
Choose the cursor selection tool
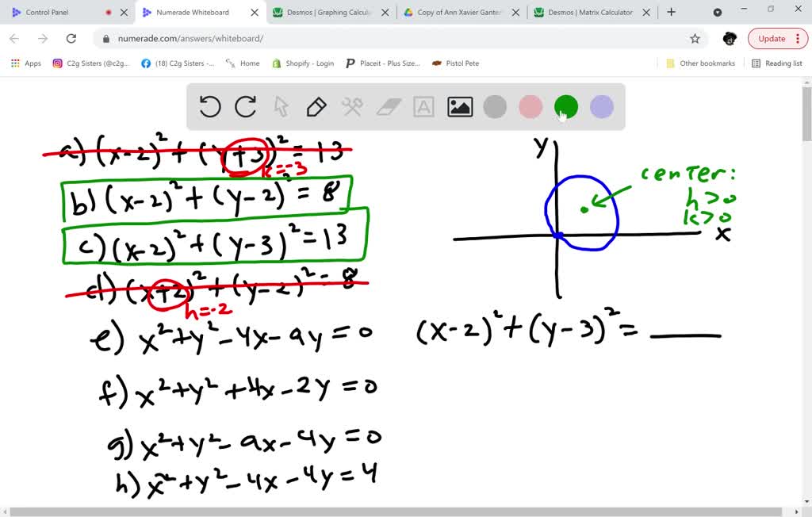pyautogui.click(x=281, y=106)
